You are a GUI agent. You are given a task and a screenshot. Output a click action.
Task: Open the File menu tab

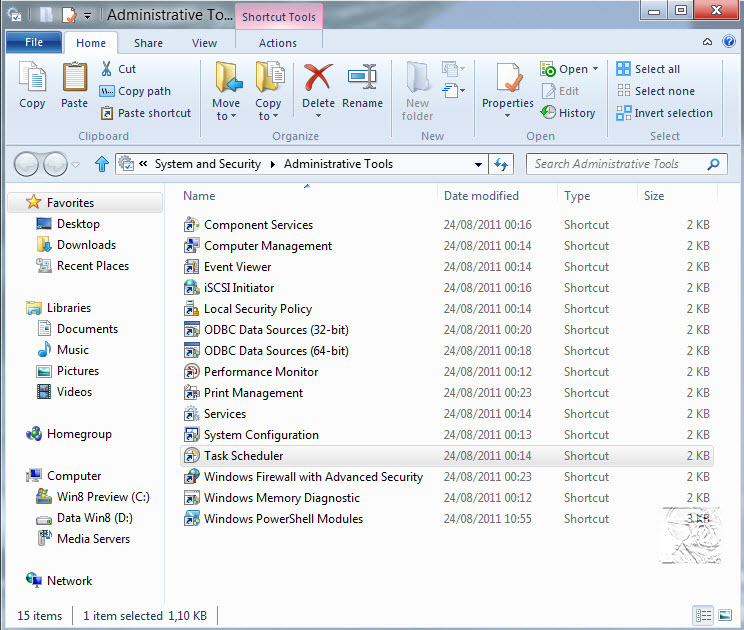click(x=34, y=42)
